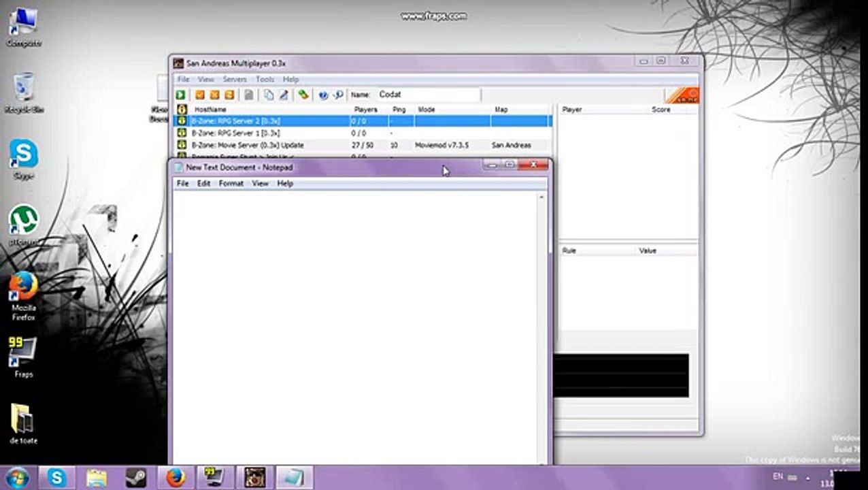Viewport: 868px width, 490px height.
Task: Click the padlock column header icon
Action: (182, 109)
